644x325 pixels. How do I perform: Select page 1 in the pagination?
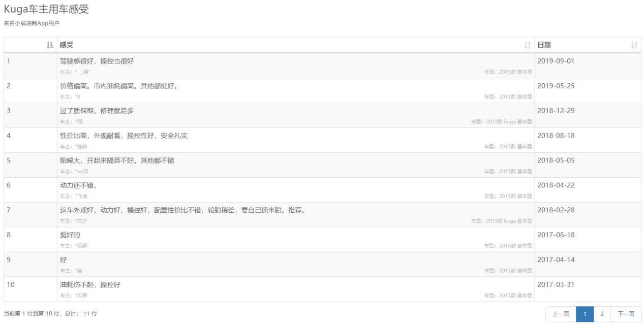(585, 314)
